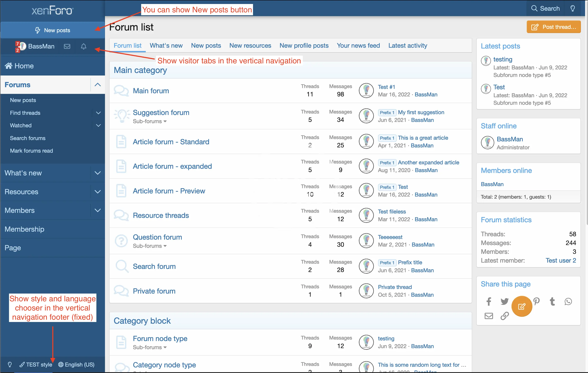This screenshot has width=588, height=373.
Task: Expand the What's new sidebar menu
Action: [x=98, y=173]
